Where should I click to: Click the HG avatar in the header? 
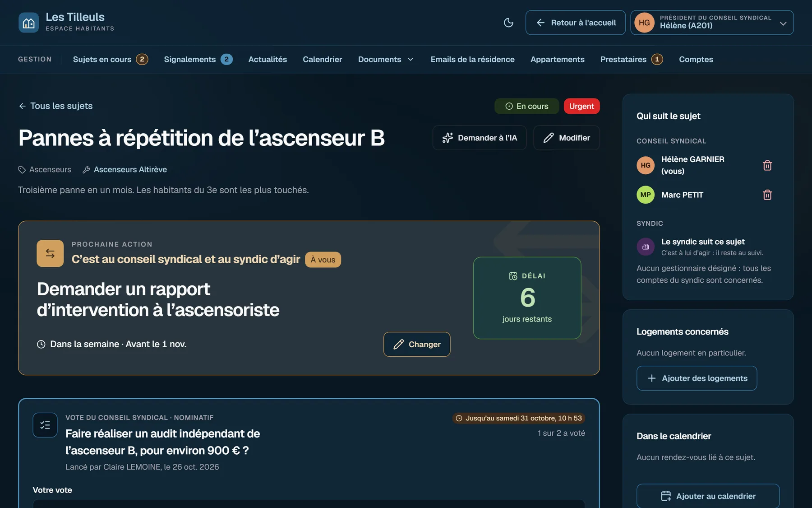pyautogui.click(x=644, y=23)
